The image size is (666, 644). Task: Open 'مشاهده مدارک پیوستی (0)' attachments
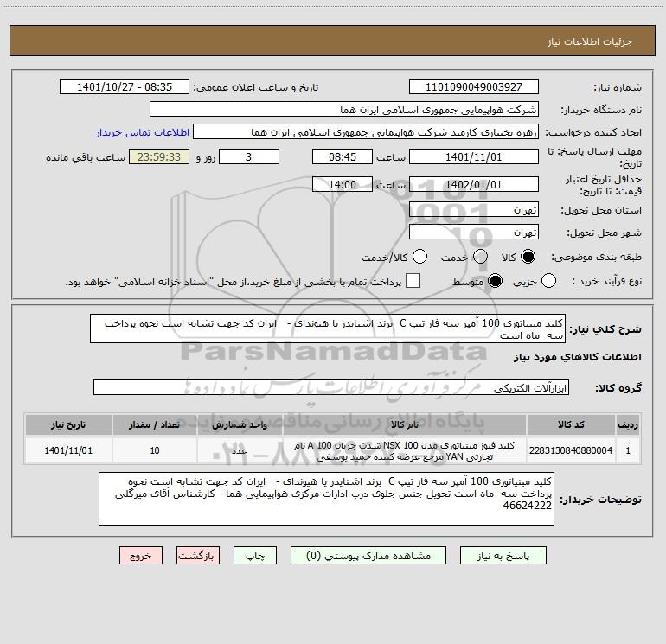click(x=369, y=556)
